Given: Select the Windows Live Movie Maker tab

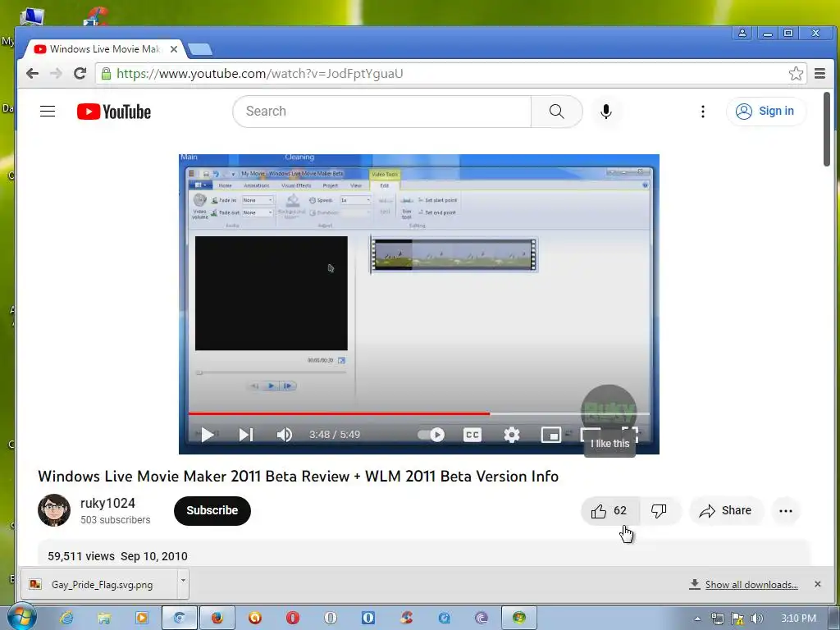Looking at the screenshot, I should (x=104, y=49).
